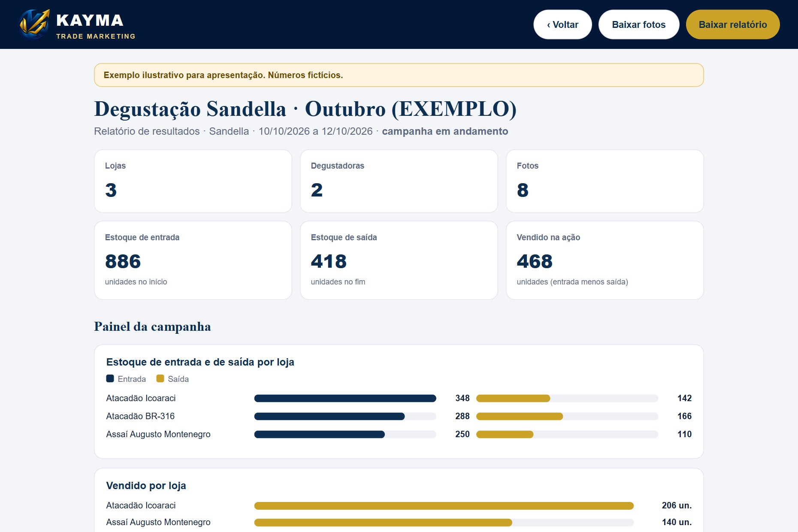Screen dimensions: 798x532
Task: Click the KAYMA brand name text
Action: coord(90,20)
